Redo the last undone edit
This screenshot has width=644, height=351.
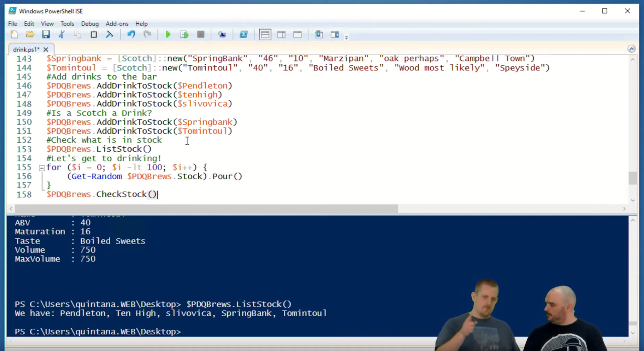[147, 35]
